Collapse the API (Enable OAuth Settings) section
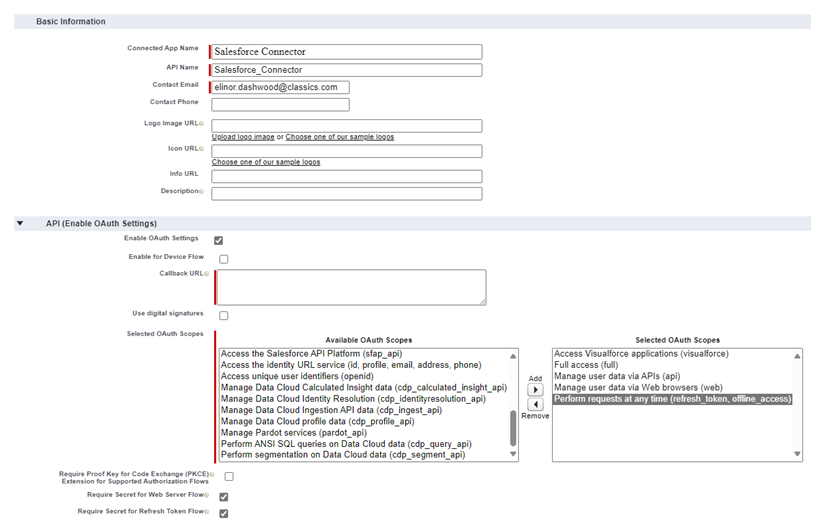The width and height of the screenshot is (823, 532). (x=20, y=224)
